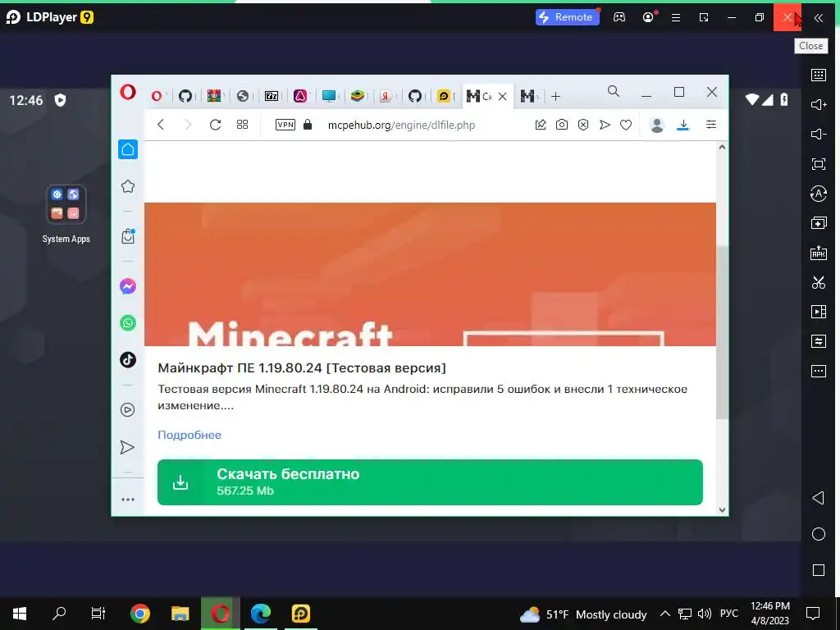The width and height of the screenshot is (840, 630).
Task: Open Opera sidebar bookmarks star
Action: pos(127,186)
